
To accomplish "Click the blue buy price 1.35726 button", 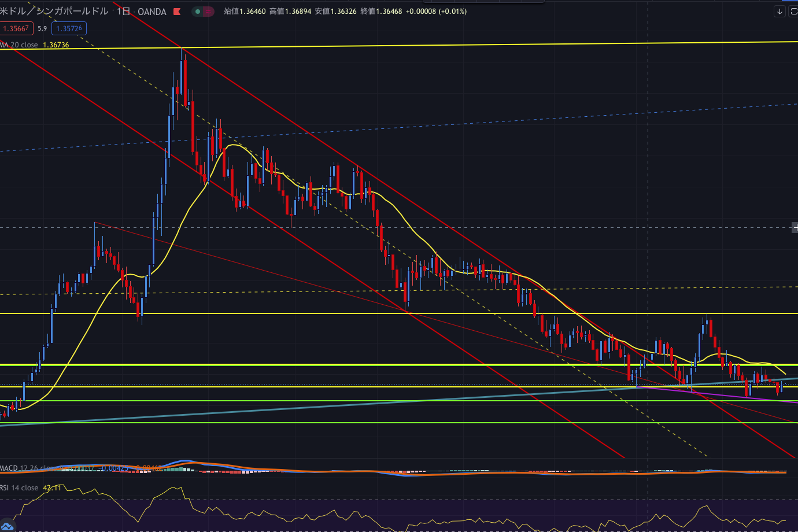I will 69,28.
